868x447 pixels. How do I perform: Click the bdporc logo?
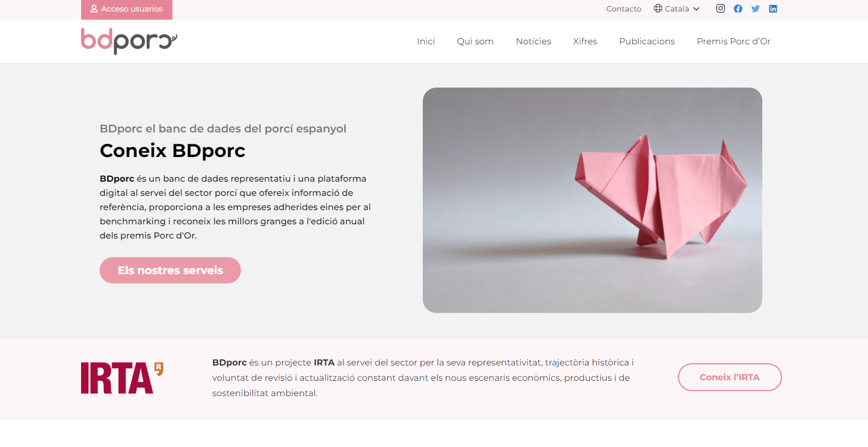pos(129,41)
